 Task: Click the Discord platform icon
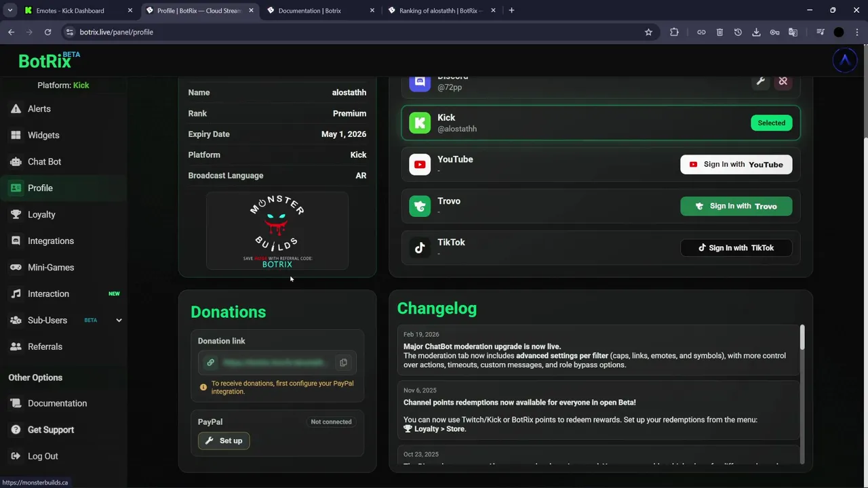point(420,82)
